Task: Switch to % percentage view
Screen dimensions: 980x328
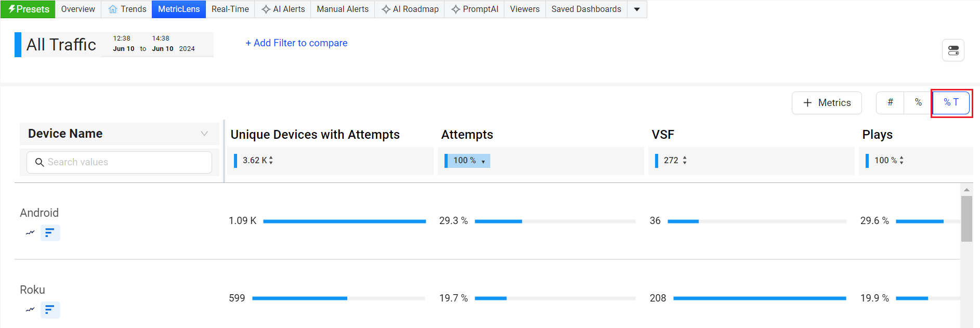Action: [x=918, y=102]
